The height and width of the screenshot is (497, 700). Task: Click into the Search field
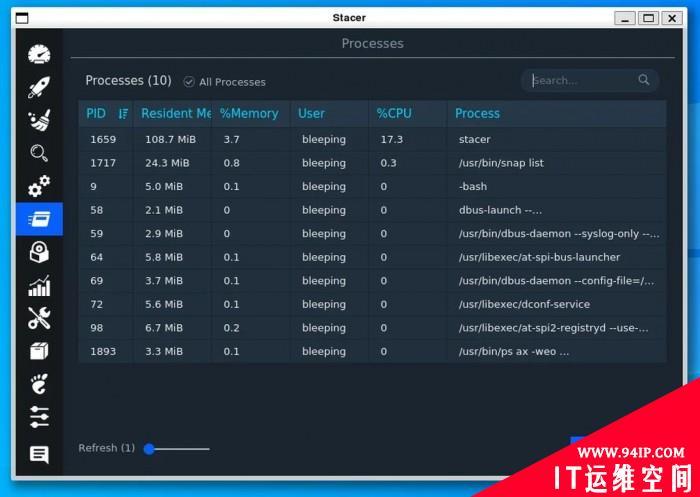(x=590, y=81)
